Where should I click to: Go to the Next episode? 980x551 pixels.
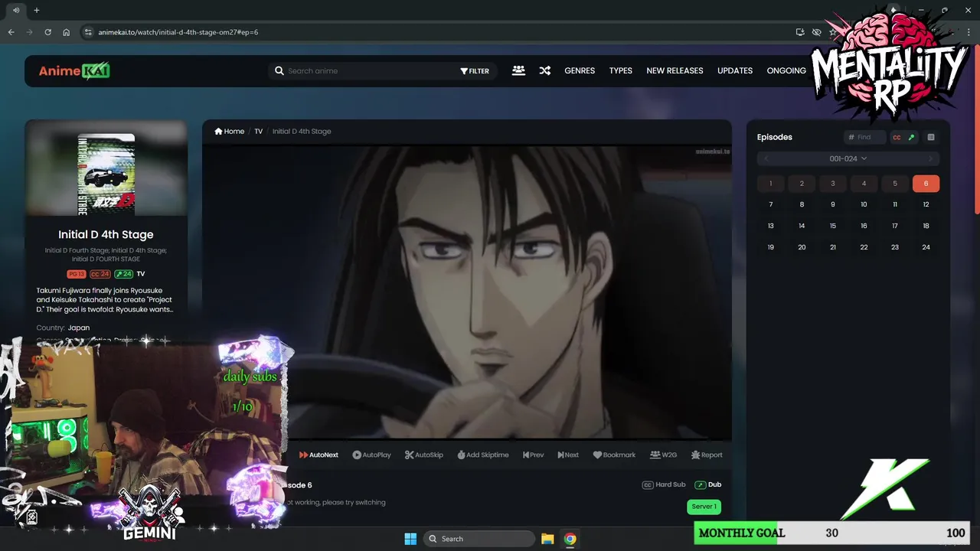coord(569,455)
